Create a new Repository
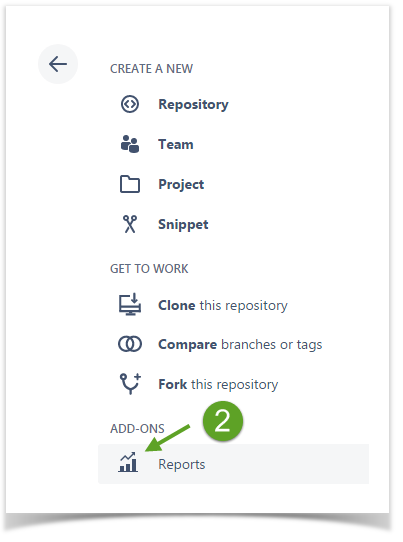 (x=193, y=104)
